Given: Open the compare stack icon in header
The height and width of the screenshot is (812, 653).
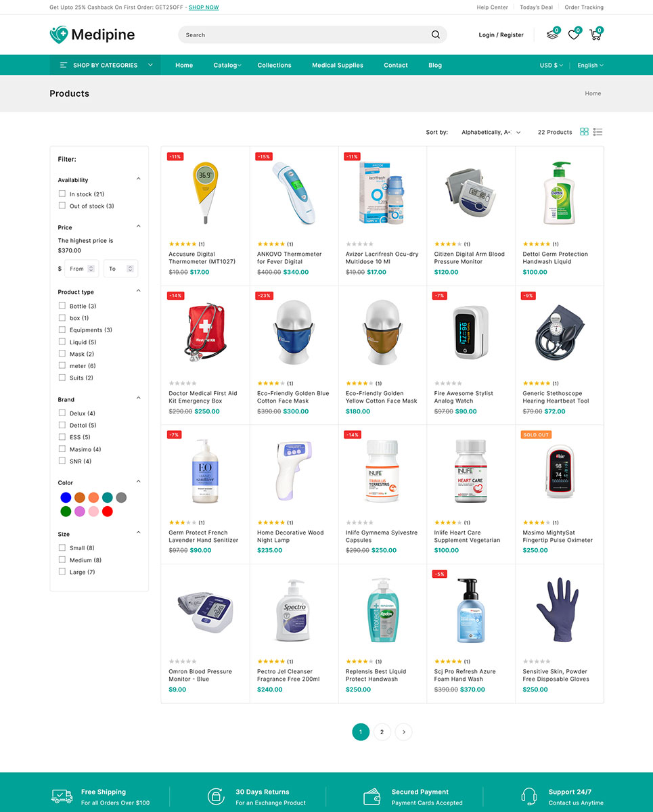Looking at the screenshot, I should tap(553, 35).
